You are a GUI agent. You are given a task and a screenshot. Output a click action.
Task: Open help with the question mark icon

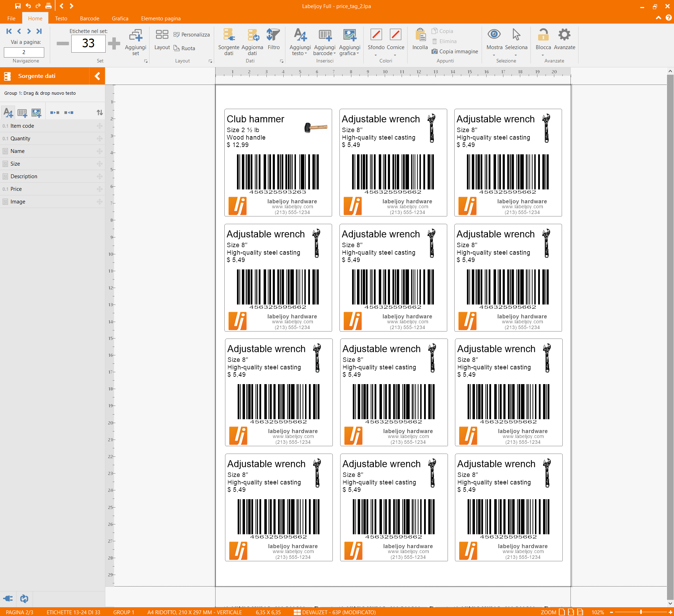tap(668, 18)
